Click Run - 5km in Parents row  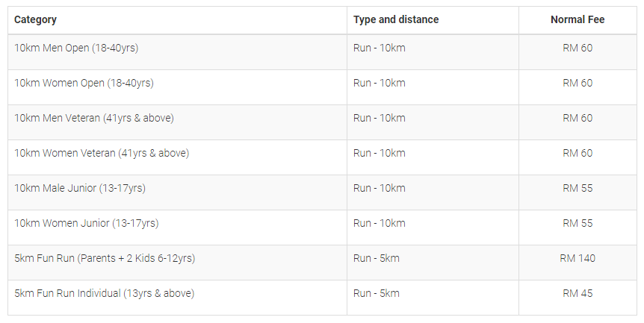tap(377, 258)
